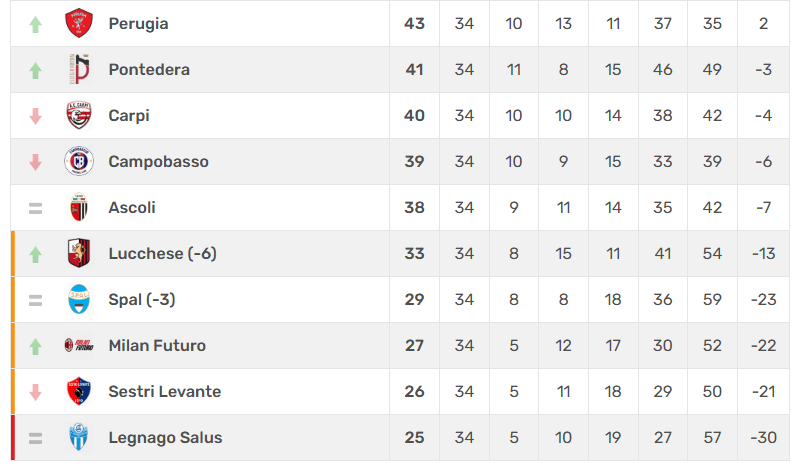Open the Milan Futuro team link

(157, 346)
